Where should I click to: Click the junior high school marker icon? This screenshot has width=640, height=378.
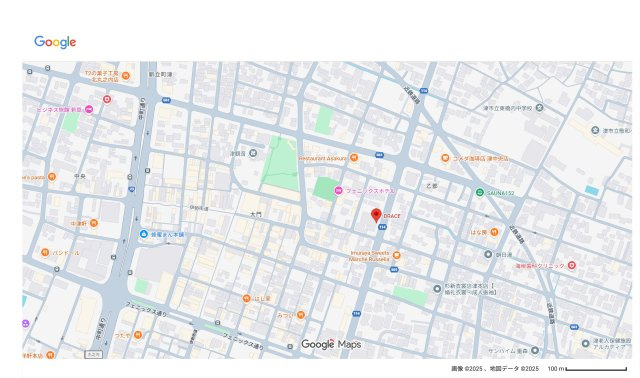coord(540,108)
